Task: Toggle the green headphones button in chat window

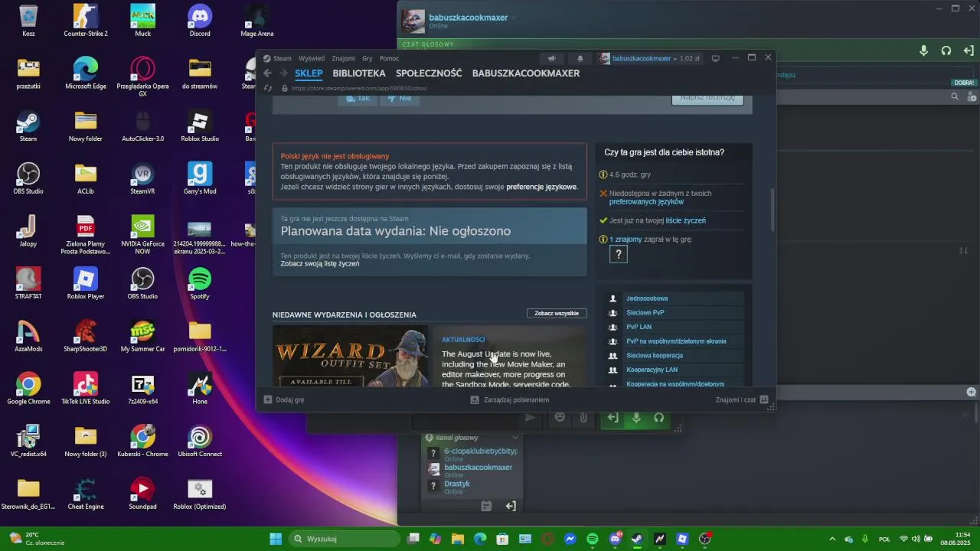Action: point(658,418)
